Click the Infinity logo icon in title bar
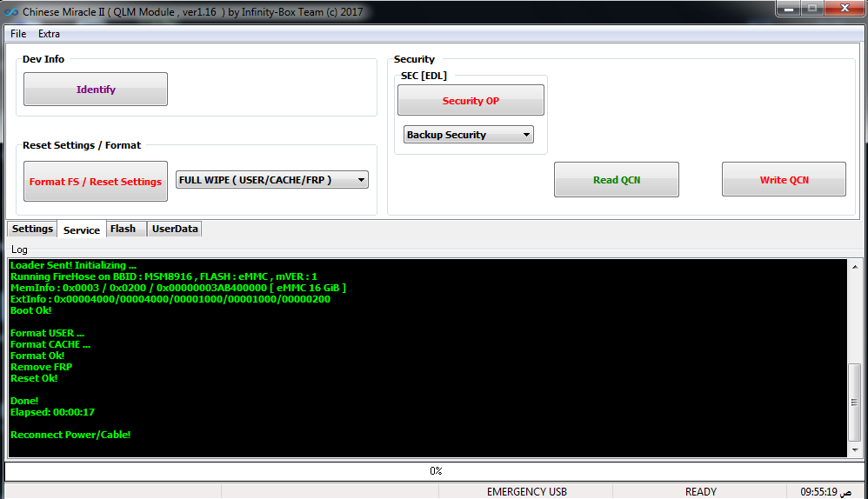The image size is (868, 499). point(11,11)
